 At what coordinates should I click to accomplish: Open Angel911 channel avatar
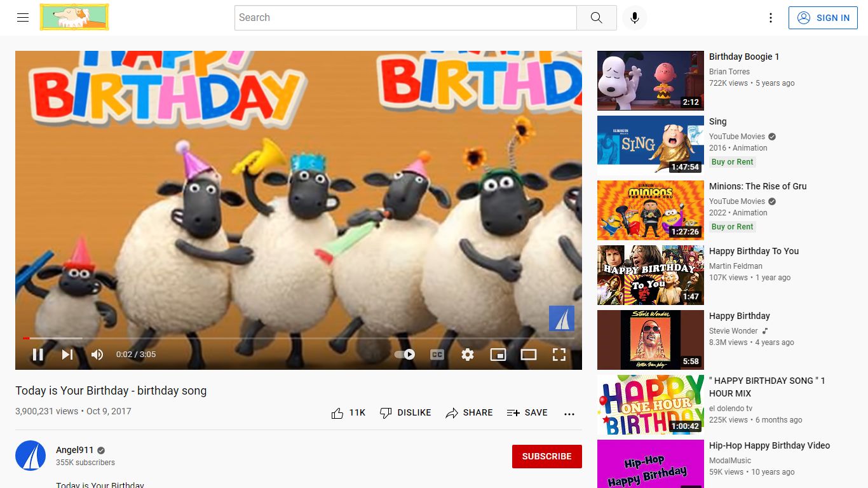point(31,456)
